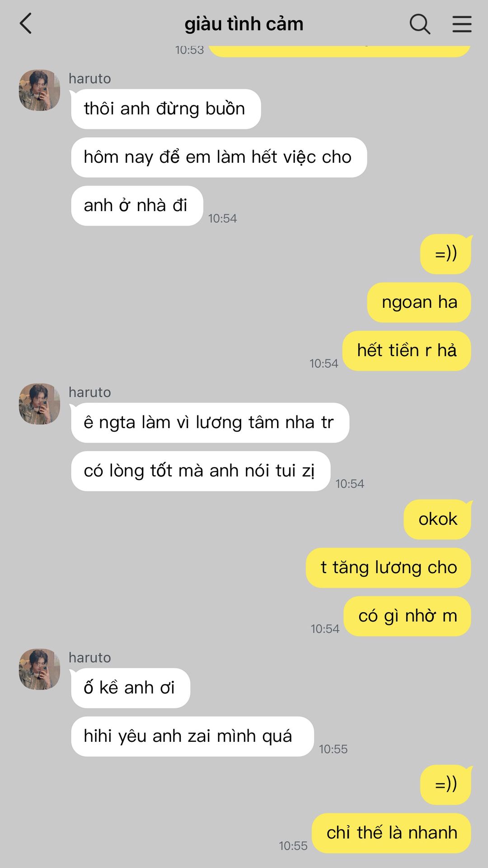Tap message 'có lòng tốt mà anh nói tui zị'
488x868 pixels.
(x=201, y=471)
